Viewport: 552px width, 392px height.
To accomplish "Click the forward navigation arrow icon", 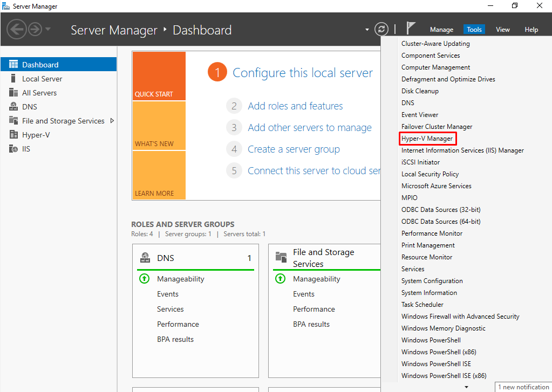I will 35,29.
